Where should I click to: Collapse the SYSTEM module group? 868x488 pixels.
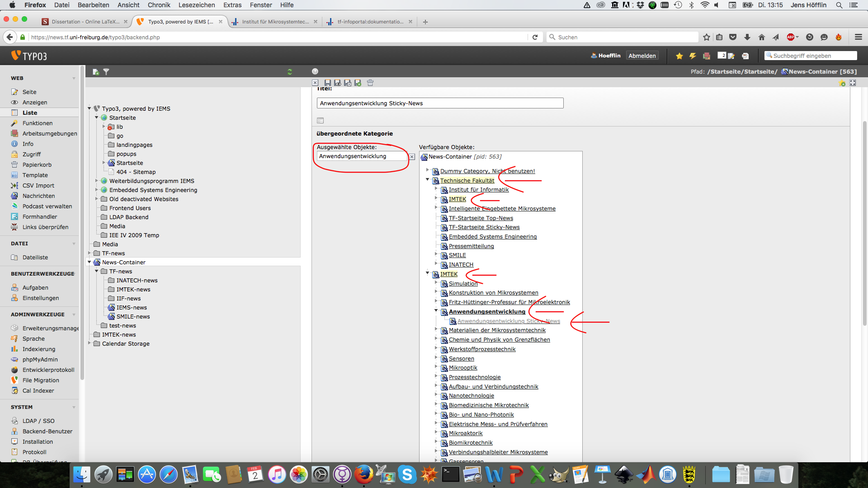point(74,408)
